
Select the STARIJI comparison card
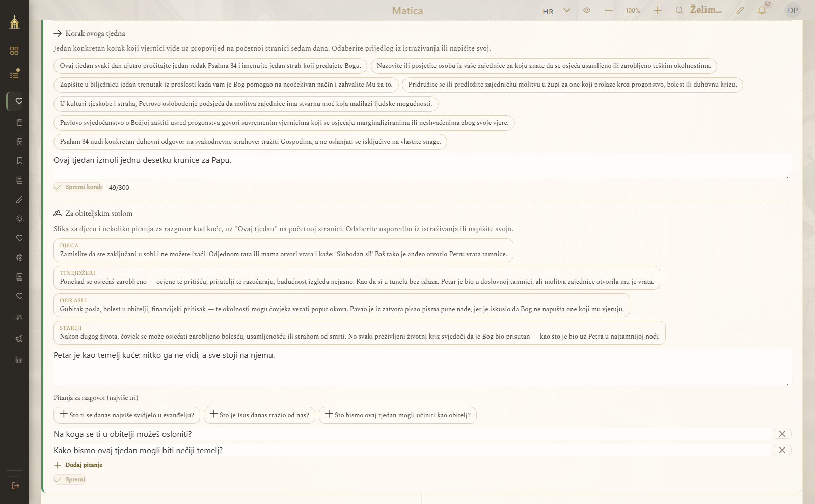pyautogui.click(x=360, y=332)
